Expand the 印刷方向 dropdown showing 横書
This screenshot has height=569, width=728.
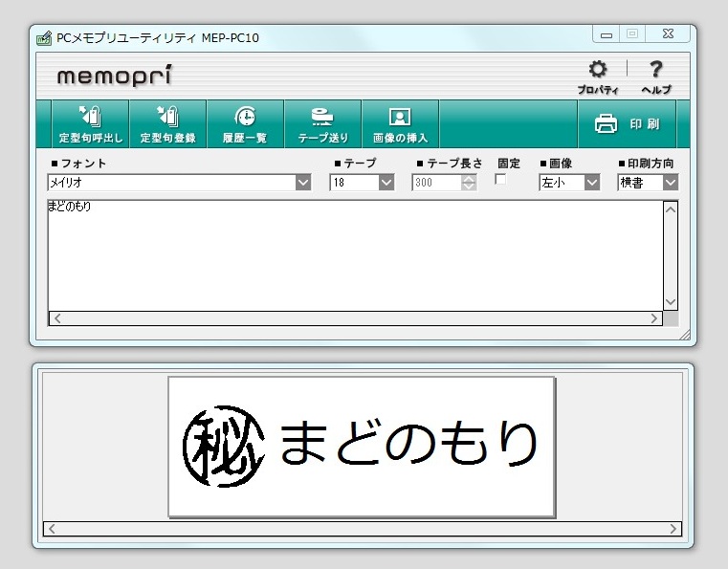(x=671, y=183)
